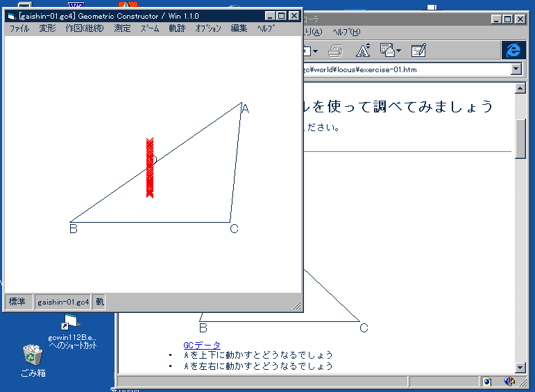This screenshot has width=535, height=392.
Task: Open the Mail button's dropdown arrow
Action: [398, 51]
